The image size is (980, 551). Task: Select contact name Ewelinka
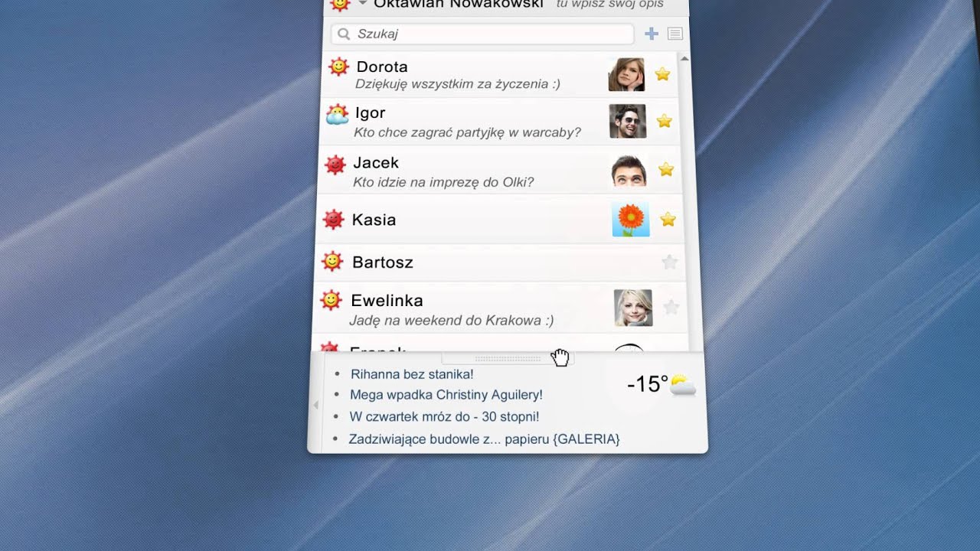coord(387,301)
